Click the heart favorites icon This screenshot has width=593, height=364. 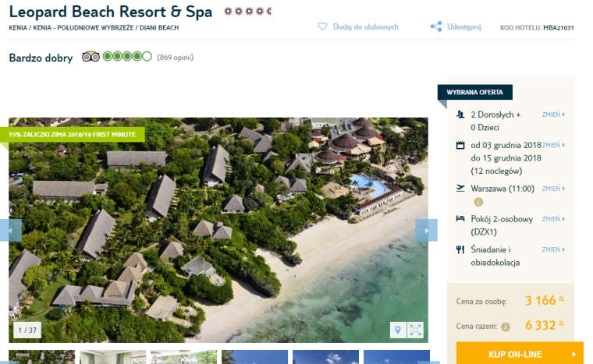point(322,27)
